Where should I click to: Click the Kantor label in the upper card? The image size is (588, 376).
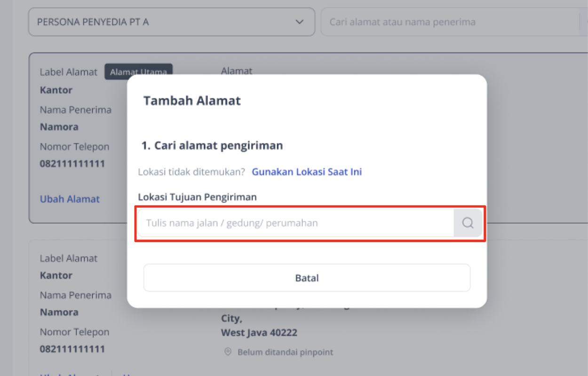pos(56,90)
